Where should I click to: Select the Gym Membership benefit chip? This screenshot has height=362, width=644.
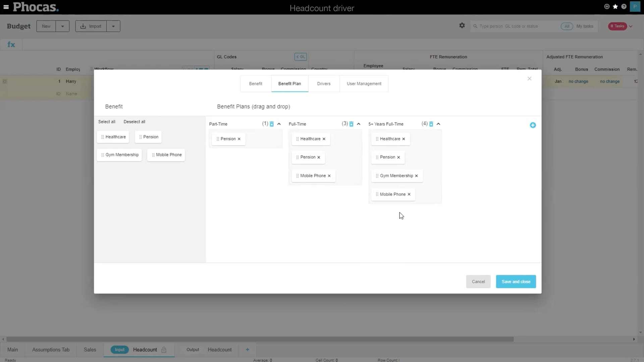119,155
